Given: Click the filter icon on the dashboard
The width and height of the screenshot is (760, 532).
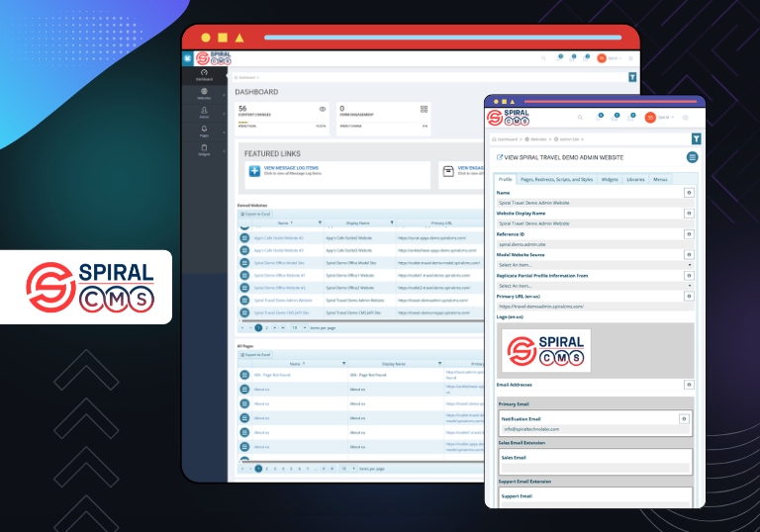Looking at the screenshot, I should (632, 76).
